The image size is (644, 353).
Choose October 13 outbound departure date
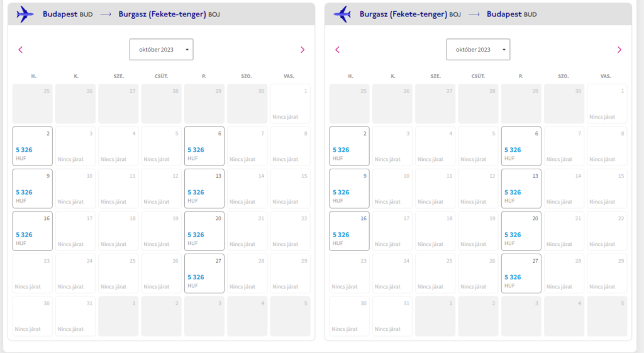[x=204, y=188]
